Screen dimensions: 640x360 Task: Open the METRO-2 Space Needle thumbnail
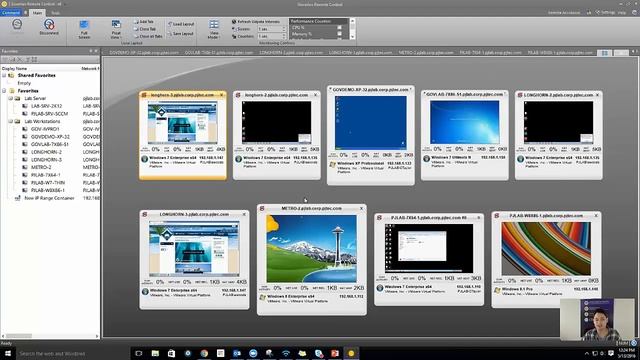(311, 249)
